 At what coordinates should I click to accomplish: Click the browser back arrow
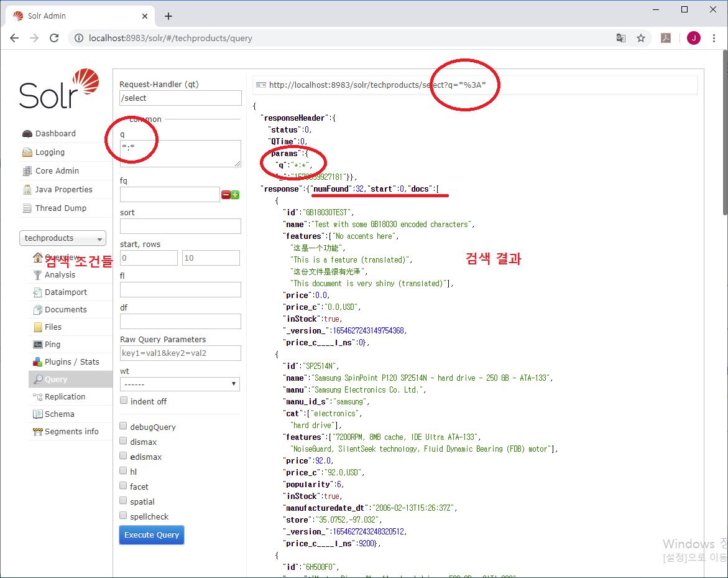pyautogui.click(x=14, y=38)
